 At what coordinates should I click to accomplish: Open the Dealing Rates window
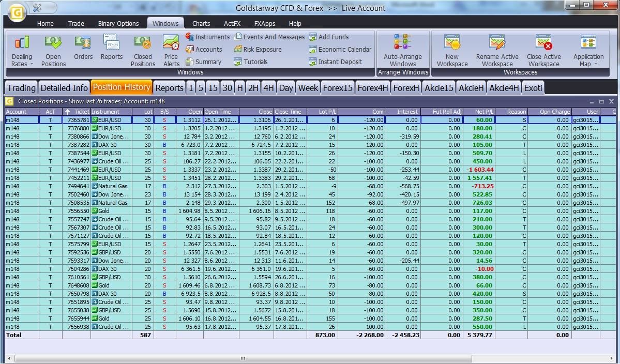(x=22, y=51)
